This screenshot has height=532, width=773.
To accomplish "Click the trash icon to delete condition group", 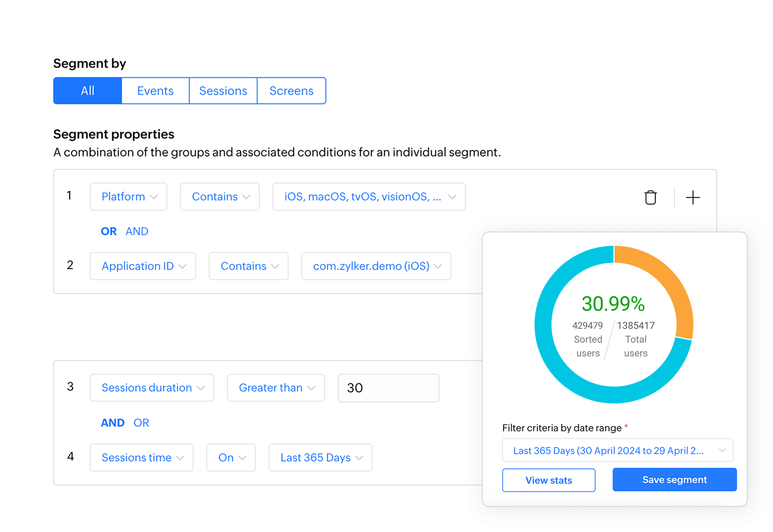I will coord(650,198).
